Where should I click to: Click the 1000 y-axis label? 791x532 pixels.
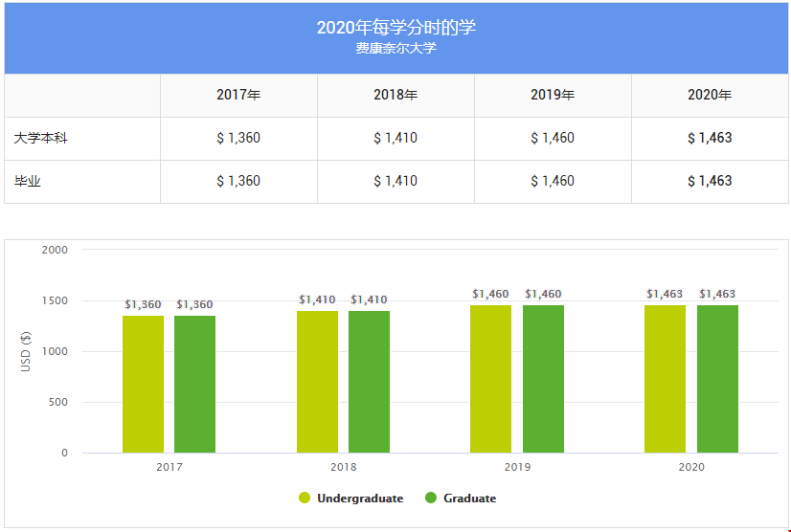pyautogui.click(x=55, y=351)
